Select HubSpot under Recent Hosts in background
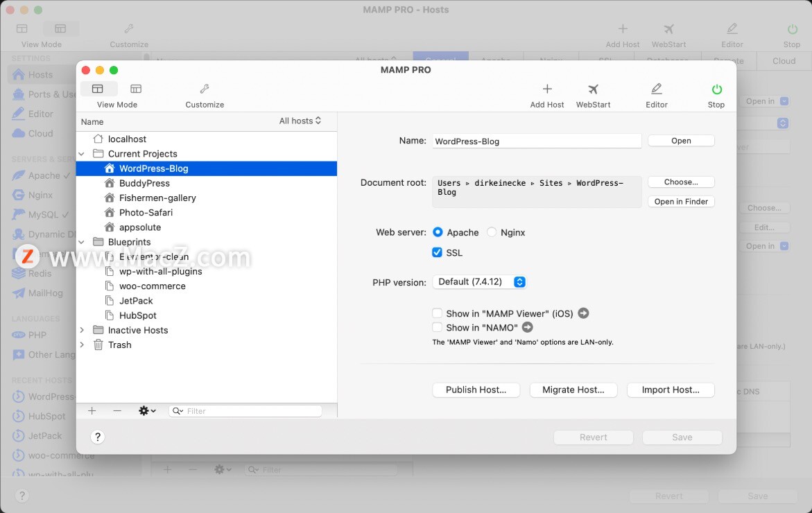 46,416
